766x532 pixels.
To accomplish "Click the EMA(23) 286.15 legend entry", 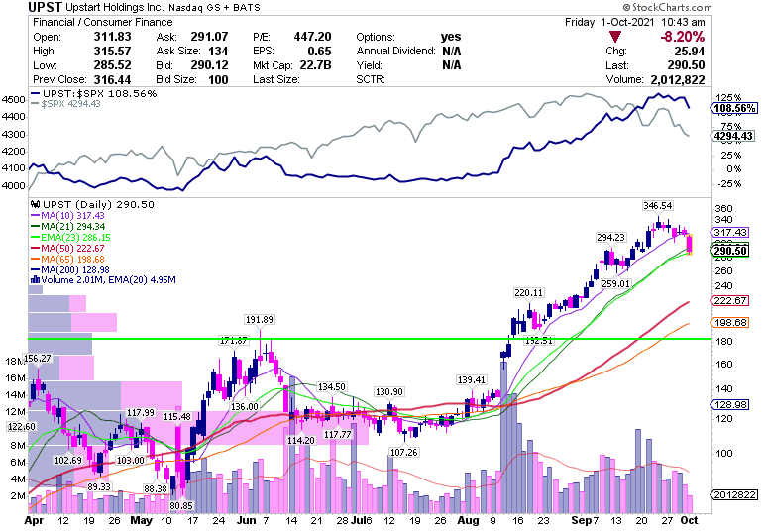I will (70, 238).
